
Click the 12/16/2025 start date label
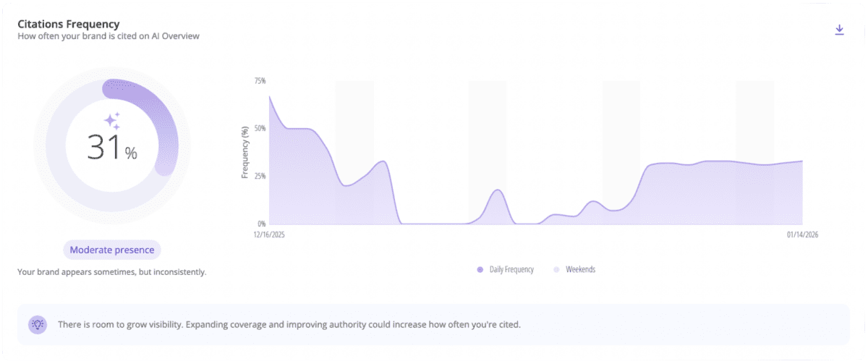pos(269,234)
